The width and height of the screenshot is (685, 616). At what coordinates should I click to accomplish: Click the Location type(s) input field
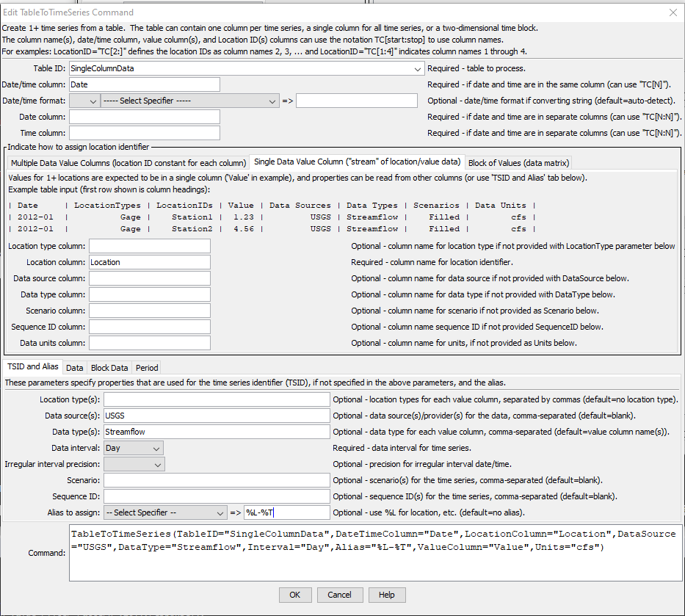tap(217, 399)
